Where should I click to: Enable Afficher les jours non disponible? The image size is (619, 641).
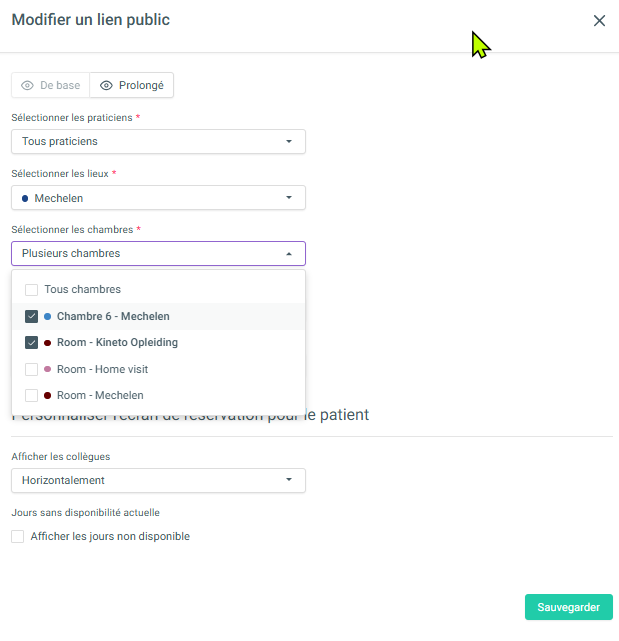coord(18,536)
